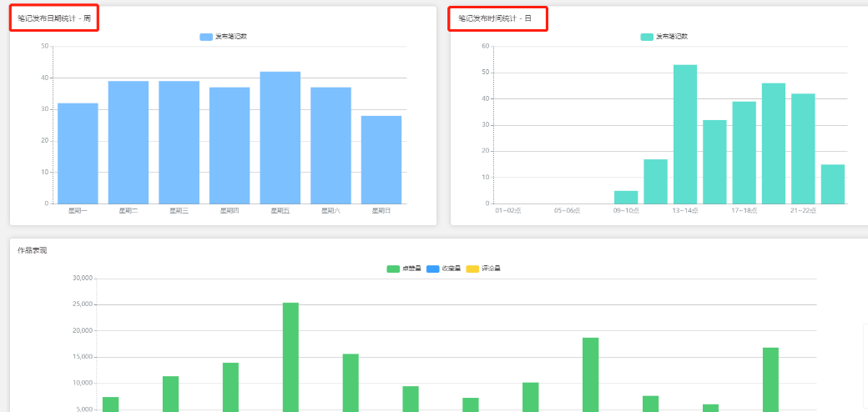Click the 星期三 bar in weekly chart
The width and height of the screenshot is (868, 412).
point(179,142)
